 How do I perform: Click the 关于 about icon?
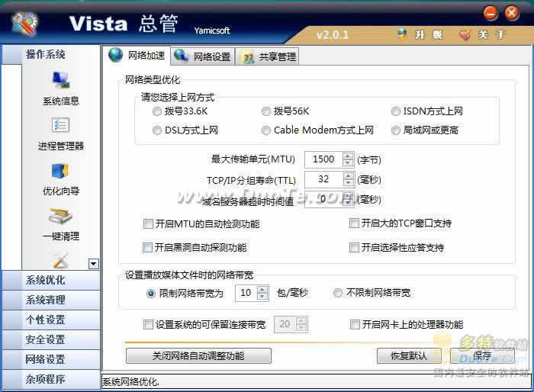[464, 35]
